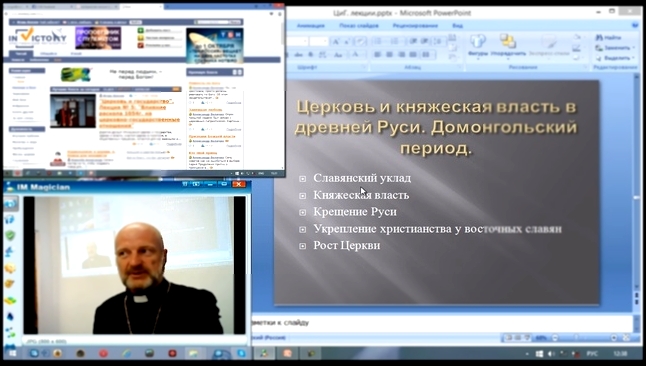The width and height of the screenshot is (646, 366).
Task: Click the blue water drop icon in IM Magician
Action: pyautogui.click(x=10, y=317)
